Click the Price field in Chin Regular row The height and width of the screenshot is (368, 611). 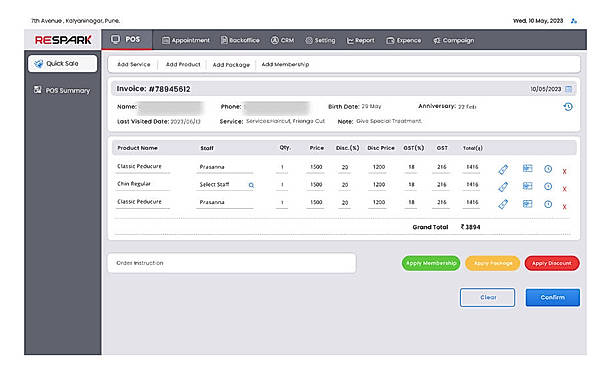pos(316,184)
